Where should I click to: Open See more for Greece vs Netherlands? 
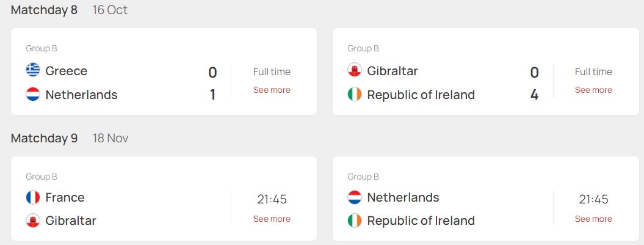(272, 90)
